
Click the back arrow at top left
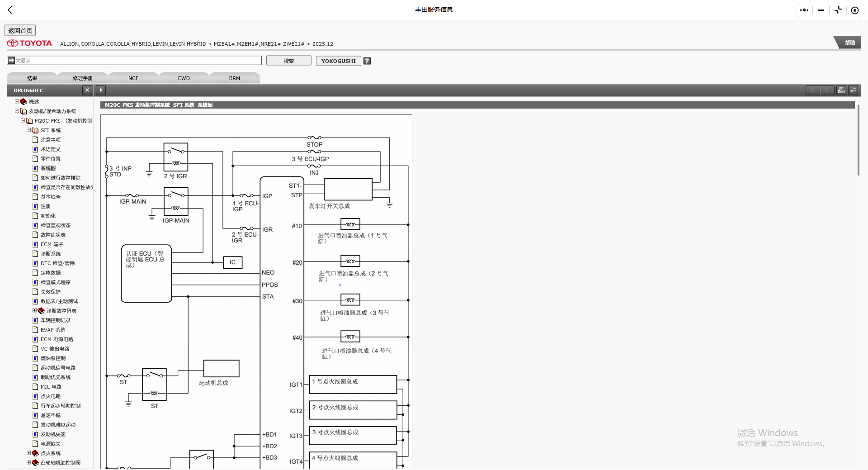click(x=10, y=10)
